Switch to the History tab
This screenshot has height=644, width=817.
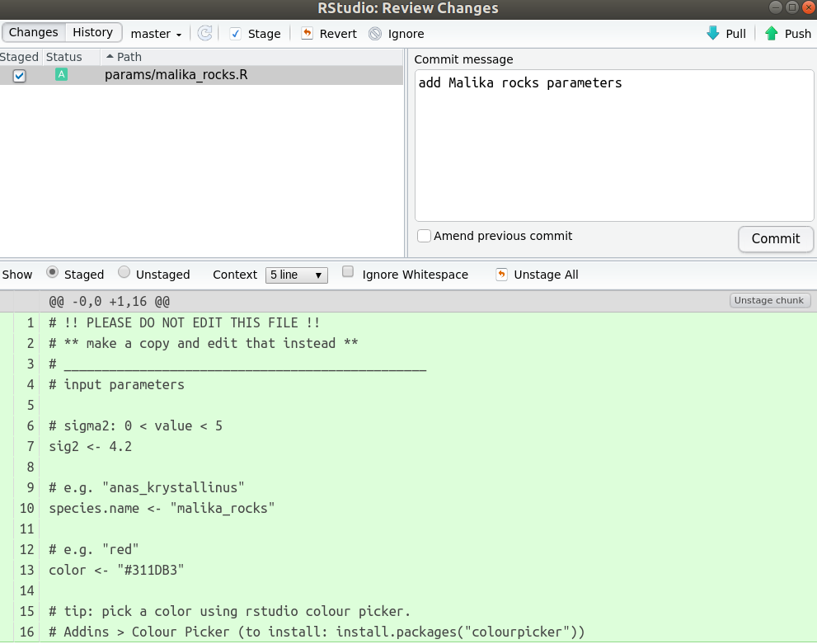pos(92,32)
